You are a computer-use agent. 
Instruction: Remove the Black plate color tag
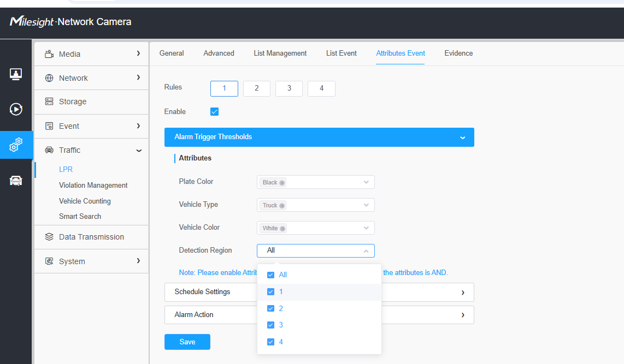point(282,183)
